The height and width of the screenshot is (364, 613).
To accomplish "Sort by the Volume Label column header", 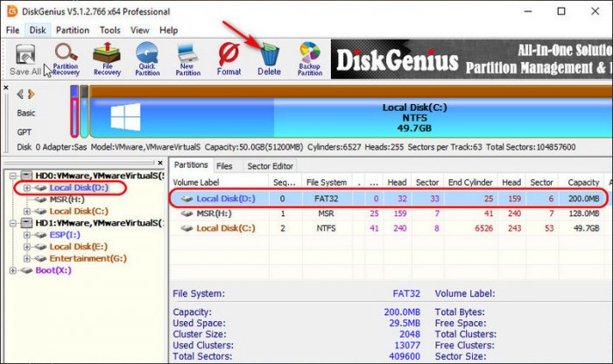I will [x=220, y=182].
